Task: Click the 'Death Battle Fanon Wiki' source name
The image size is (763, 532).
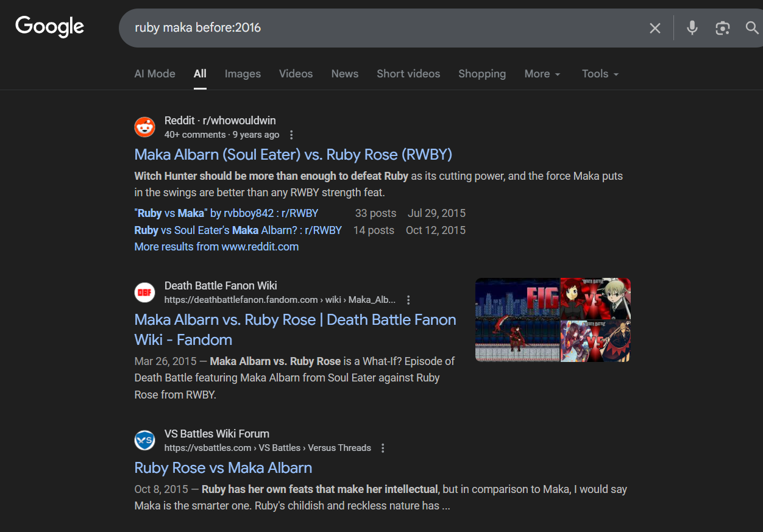Action: coord(221,286)
